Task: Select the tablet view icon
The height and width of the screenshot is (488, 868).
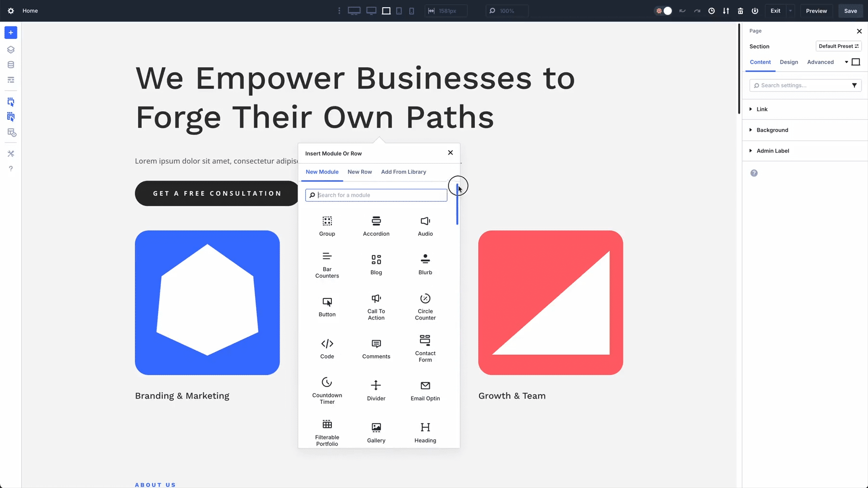Action: tap(399, 11)
